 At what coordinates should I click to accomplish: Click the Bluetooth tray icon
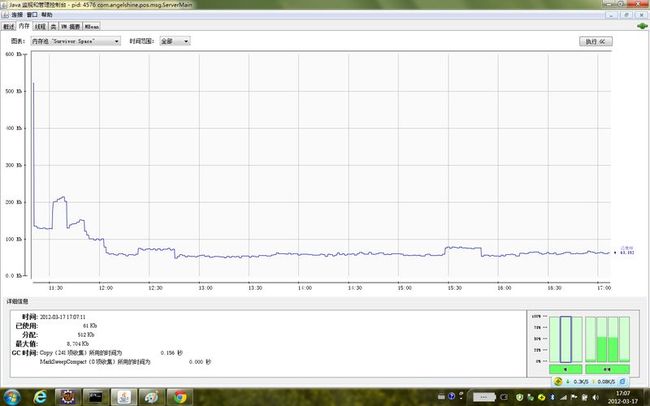(x=552, y=397)
